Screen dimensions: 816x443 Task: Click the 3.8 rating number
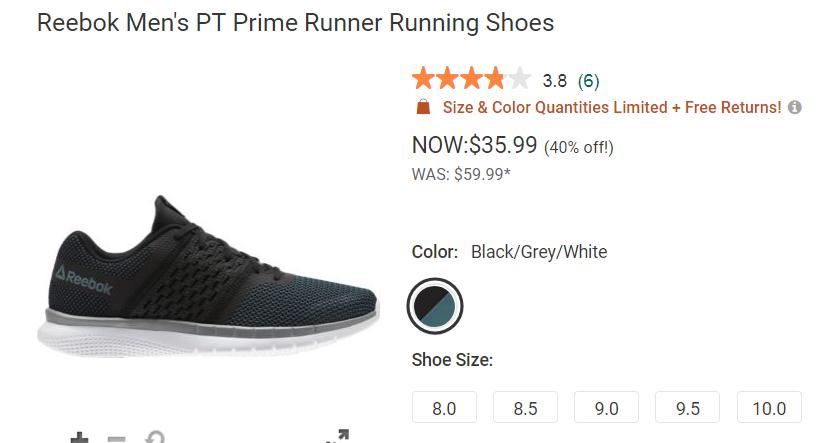(554, 80)
